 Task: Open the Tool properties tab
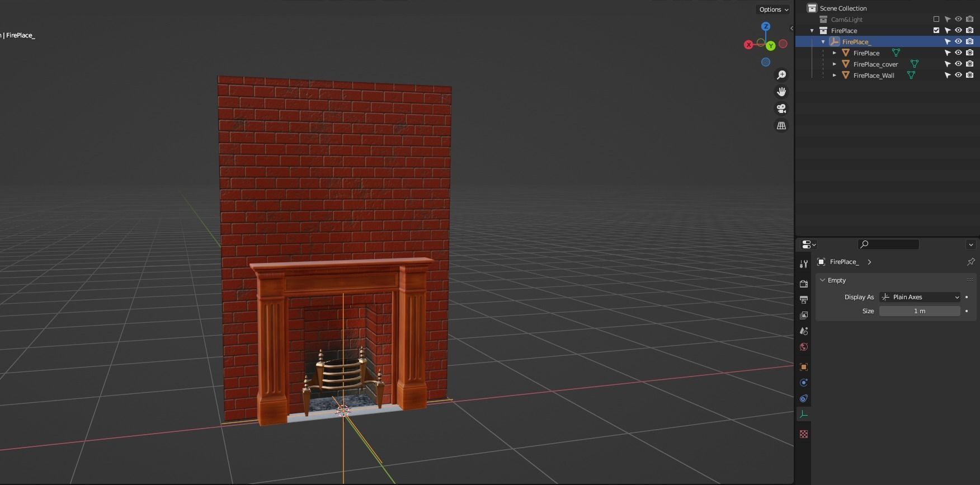pos(804,264)
